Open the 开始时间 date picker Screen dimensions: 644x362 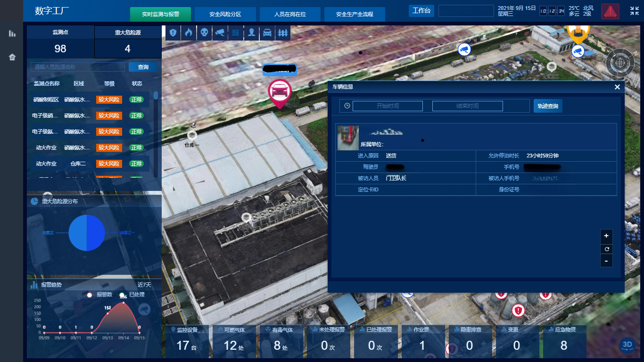pyautogui.click(x=388, y=106)
